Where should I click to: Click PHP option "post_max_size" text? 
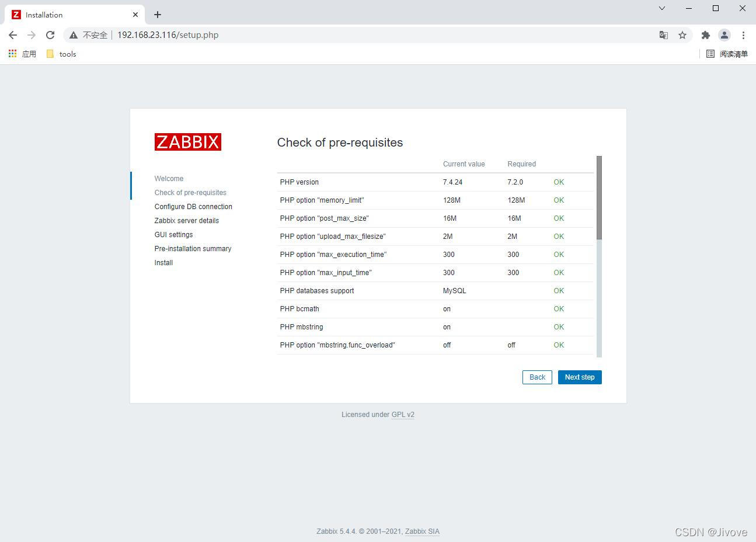click(x=324, y=218)
